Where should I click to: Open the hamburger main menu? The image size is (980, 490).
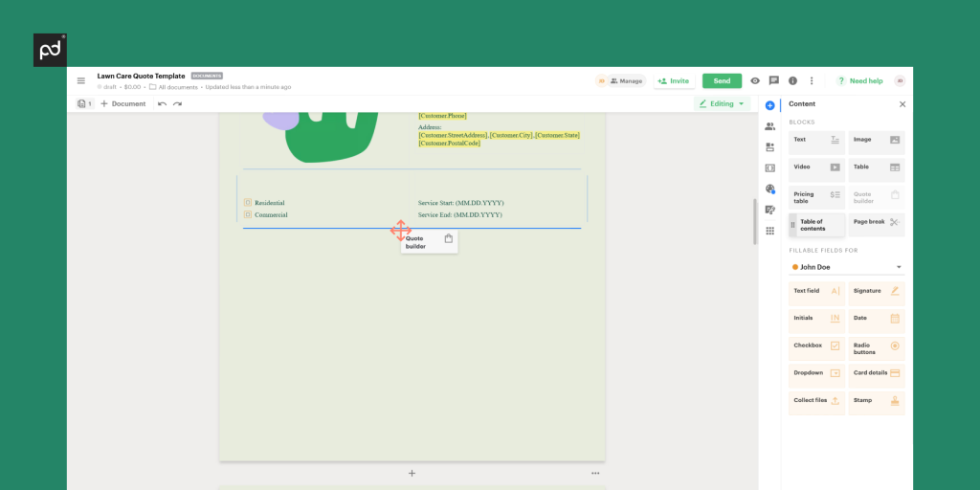80,80
